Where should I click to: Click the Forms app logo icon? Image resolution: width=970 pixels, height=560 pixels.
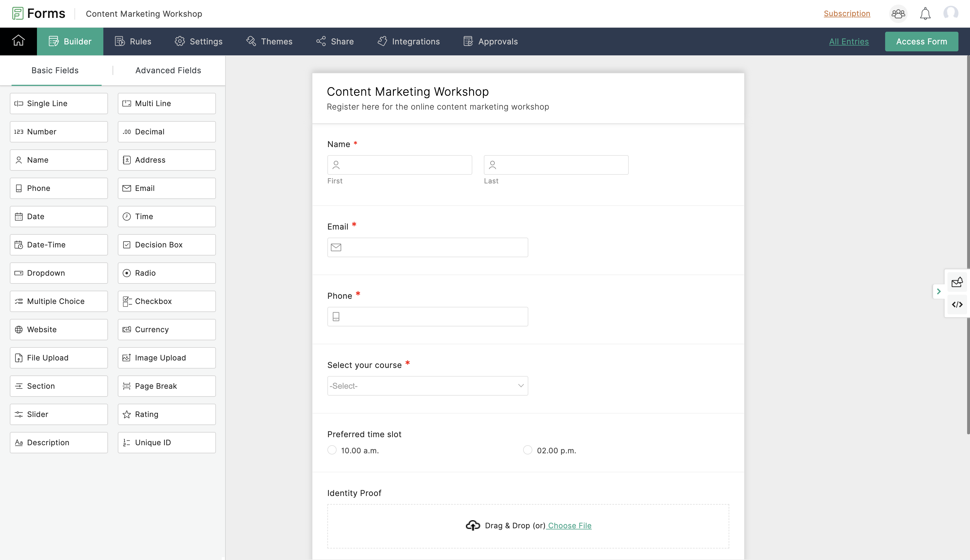(17, 13)
